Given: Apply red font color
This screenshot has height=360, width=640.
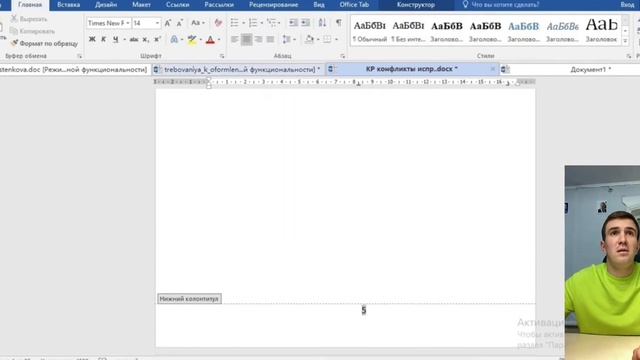Looking at the screenshot, I should (210, 40).
